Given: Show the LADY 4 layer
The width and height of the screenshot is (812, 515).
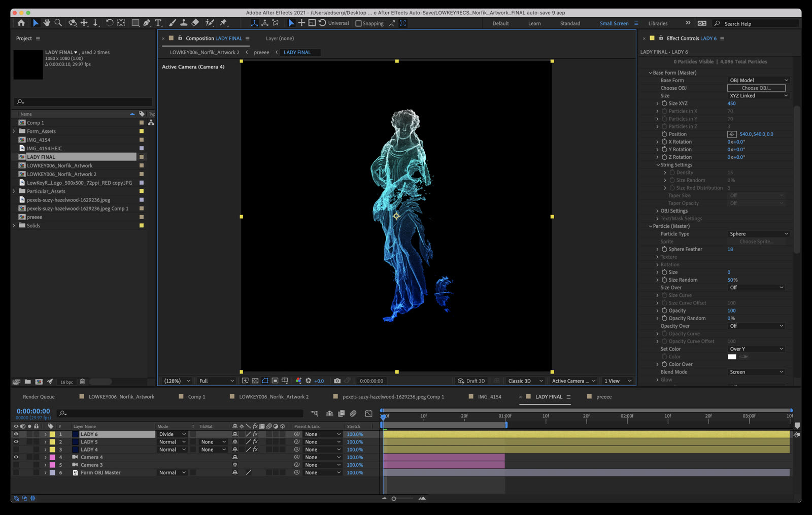Looking at the screenshot, I should [x=16, y=450].
